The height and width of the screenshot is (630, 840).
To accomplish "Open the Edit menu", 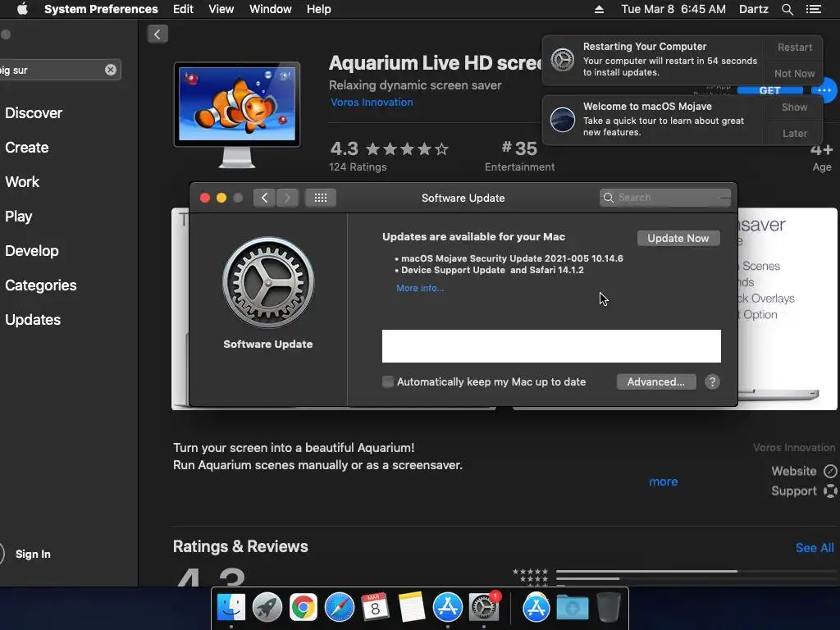I will point(183,9).
